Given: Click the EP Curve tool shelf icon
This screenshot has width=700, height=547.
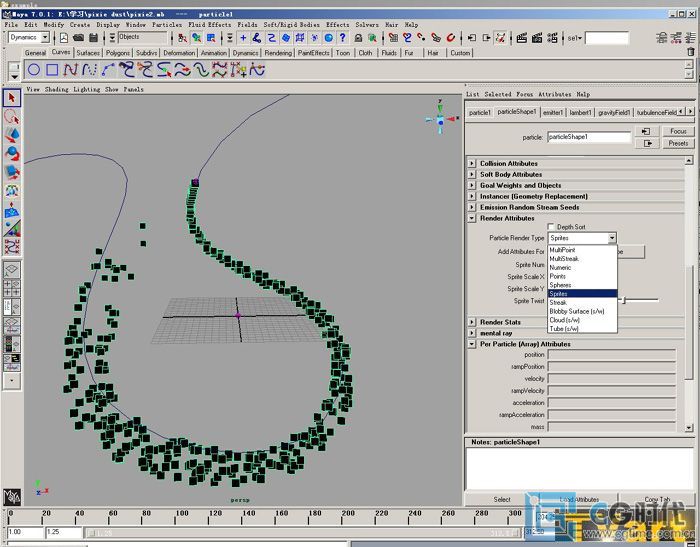Looking at the screenshot, I should point(89,70).
